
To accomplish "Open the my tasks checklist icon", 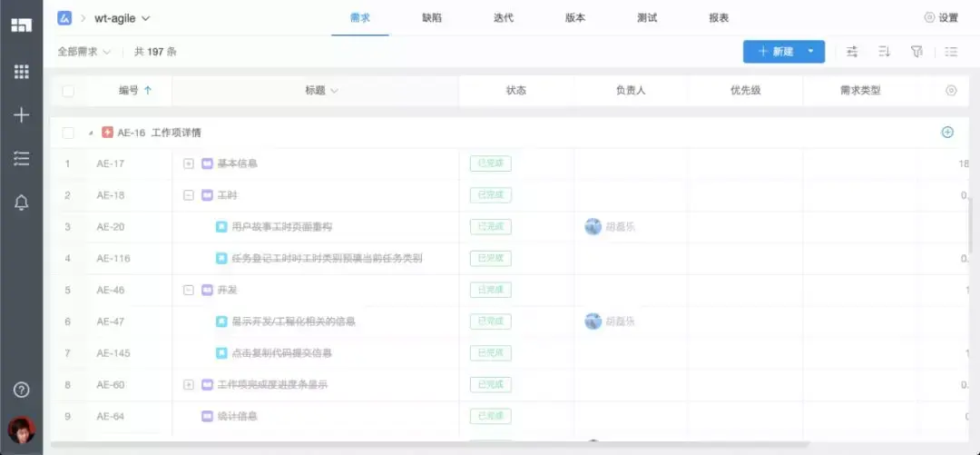I will point(21,158).
